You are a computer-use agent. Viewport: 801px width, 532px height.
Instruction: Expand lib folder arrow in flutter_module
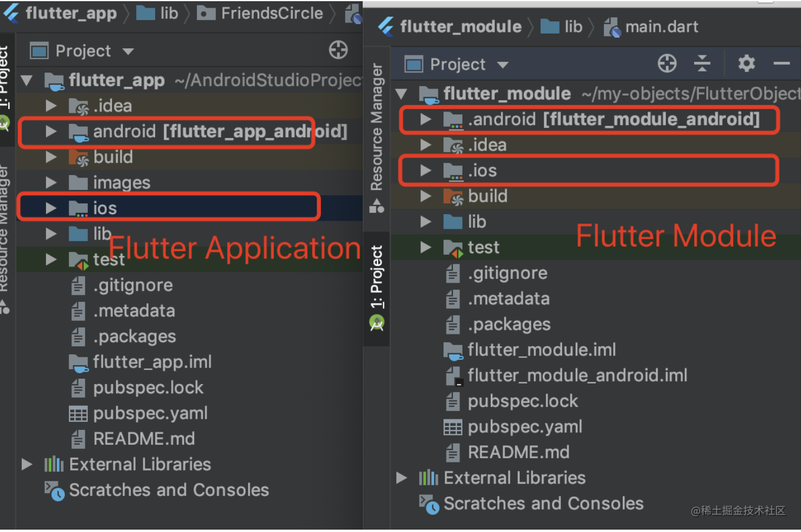click(426, 222)
